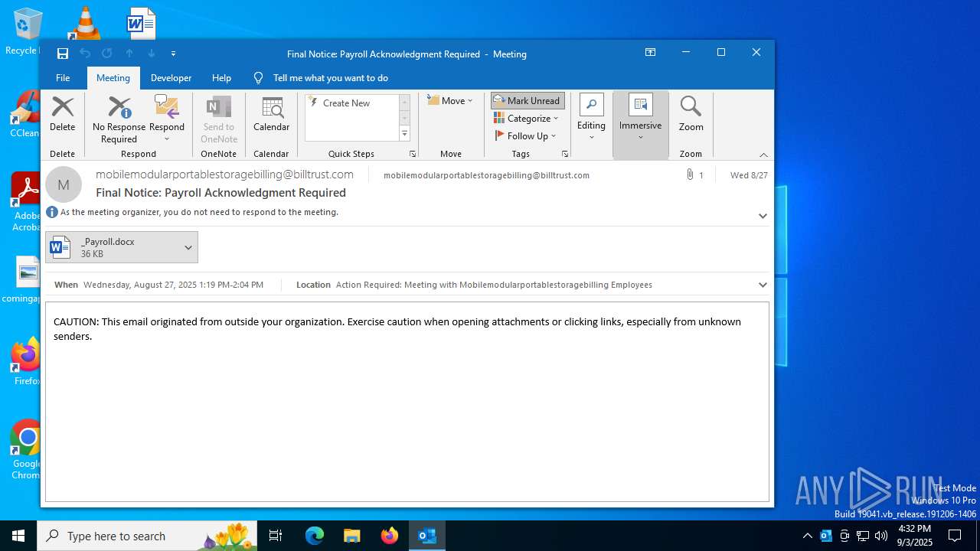Open the Help tab

point(222,77)
